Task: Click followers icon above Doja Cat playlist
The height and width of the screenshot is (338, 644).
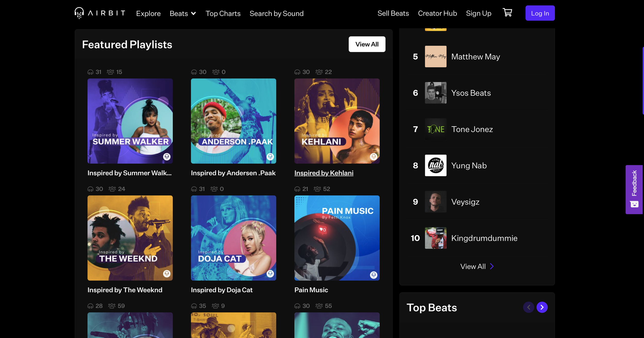Action: pyautogui.click(x=214, y=189)
